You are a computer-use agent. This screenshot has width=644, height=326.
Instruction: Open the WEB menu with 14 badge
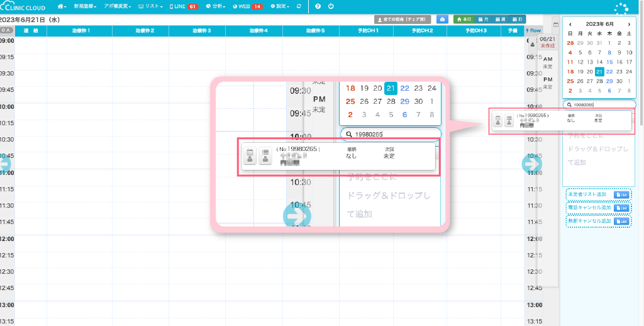coord(247,6)
